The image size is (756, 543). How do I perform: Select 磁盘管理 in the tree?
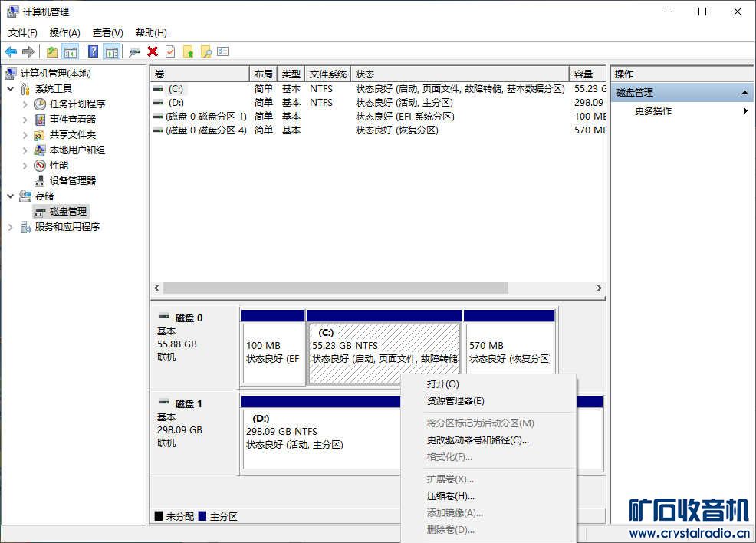coord(68,212)
